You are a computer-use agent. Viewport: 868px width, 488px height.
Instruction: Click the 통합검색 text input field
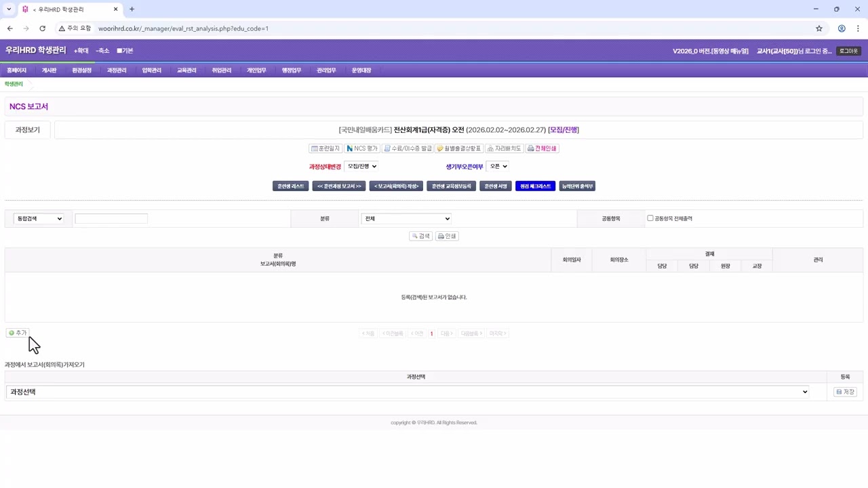point(111,218)
